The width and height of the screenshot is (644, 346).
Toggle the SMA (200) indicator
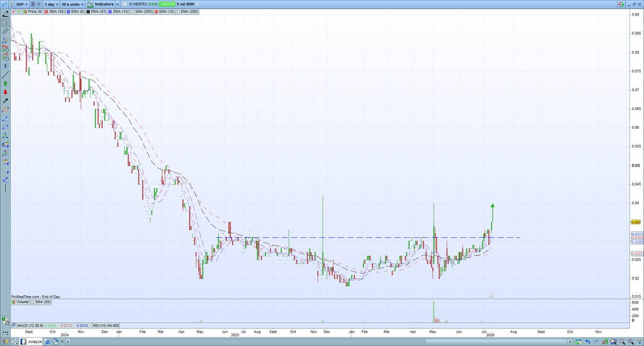[142, 12]
